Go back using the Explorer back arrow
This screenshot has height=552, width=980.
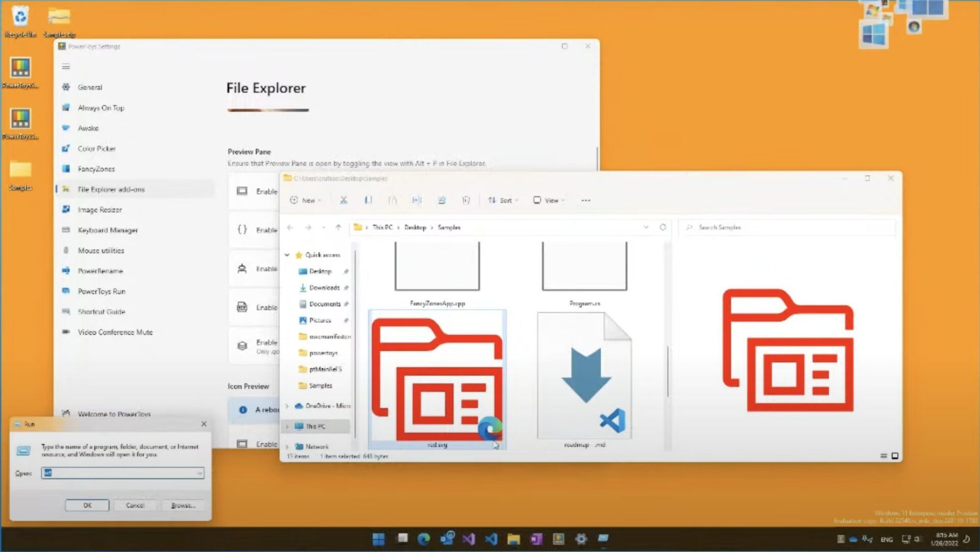click(290, 228)
